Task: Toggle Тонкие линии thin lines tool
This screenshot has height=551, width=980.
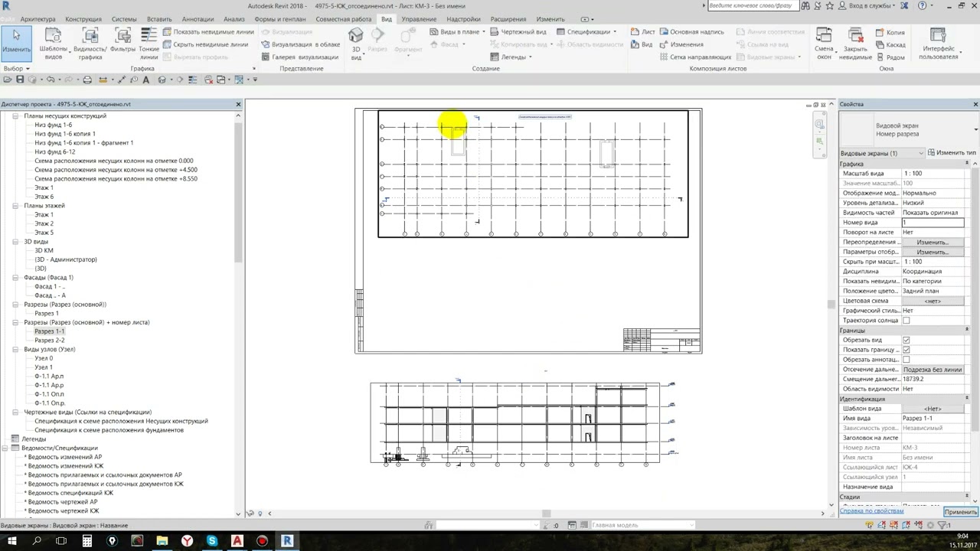Action: [149, 44]
